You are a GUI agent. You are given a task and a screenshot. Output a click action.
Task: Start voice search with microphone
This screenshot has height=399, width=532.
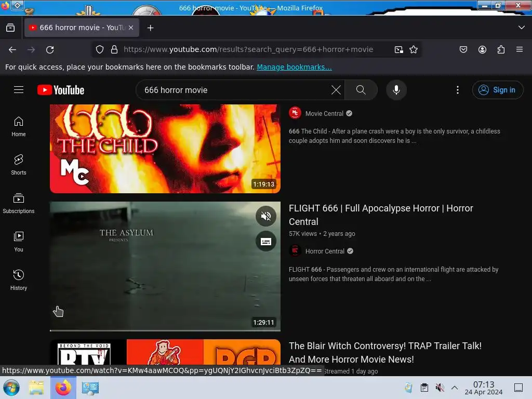396,90
